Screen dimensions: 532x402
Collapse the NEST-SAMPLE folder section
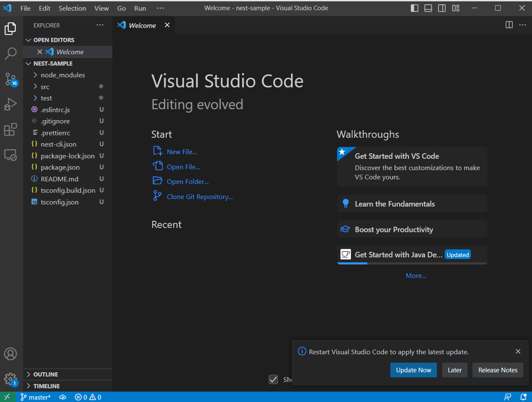click(67, 63)
